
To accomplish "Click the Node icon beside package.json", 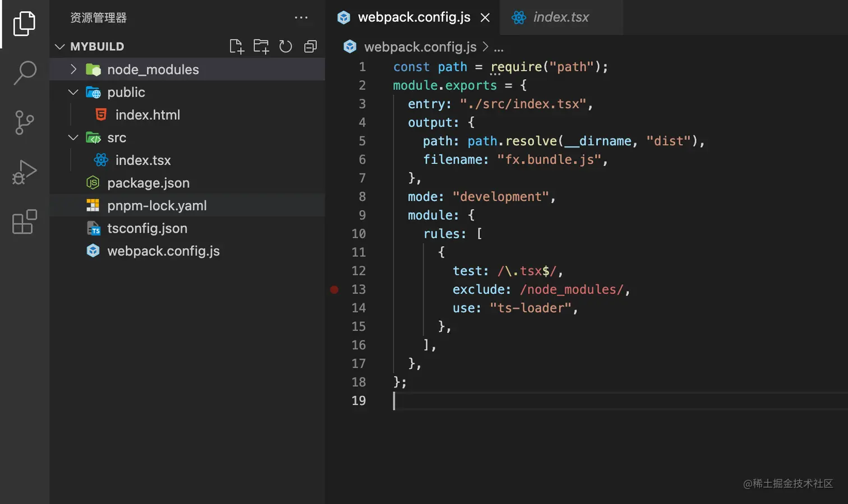I will pyautogui.click(x=93, y=183).
